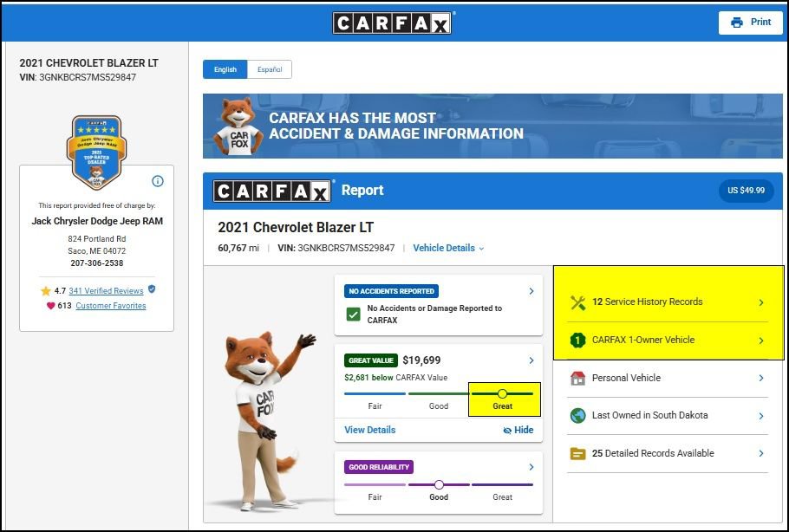
Task: Open 25 Detailed Records Available chevron
Action: point(761,453)
